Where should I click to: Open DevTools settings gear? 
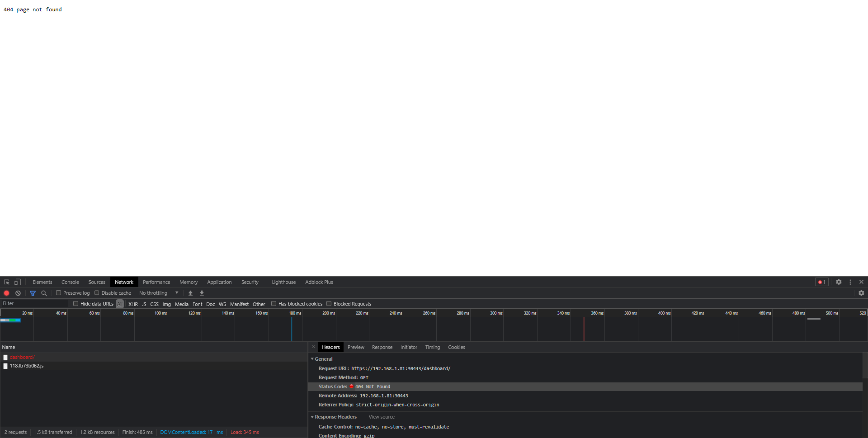coord(839,282)
